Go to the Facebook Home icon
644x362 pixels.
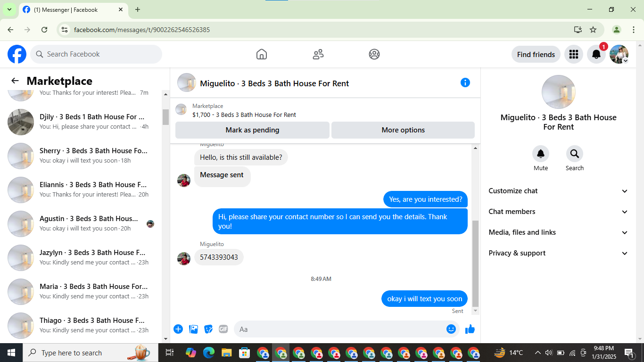(x=262, y=54)
